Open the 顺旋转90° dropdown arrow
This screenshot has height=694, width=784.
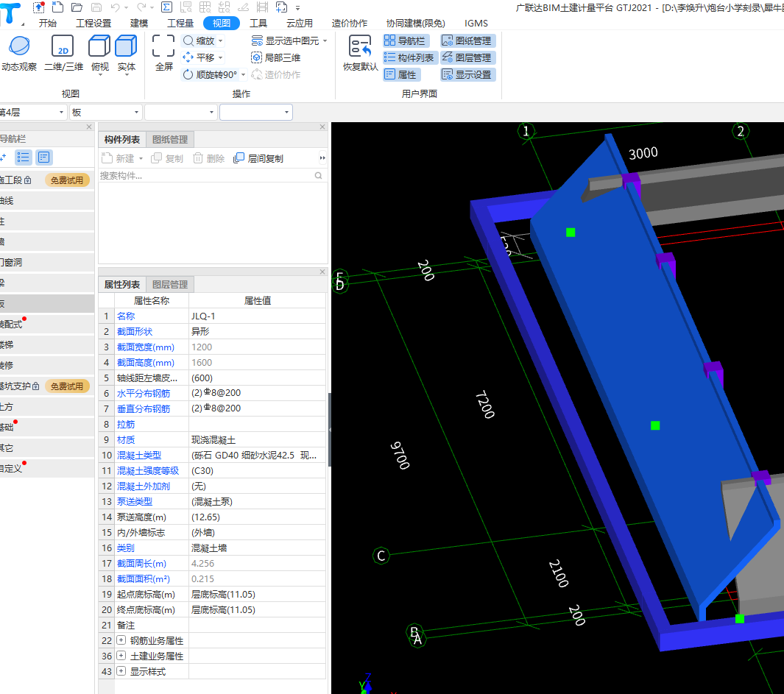[x=244, y=75]
